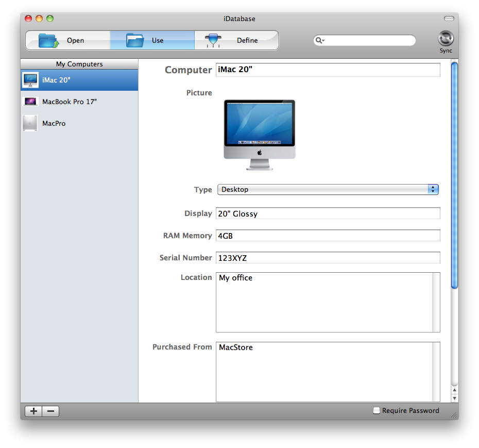Switch to the Use tab
The height and width of the screenshot is (448, 479).
152,40
